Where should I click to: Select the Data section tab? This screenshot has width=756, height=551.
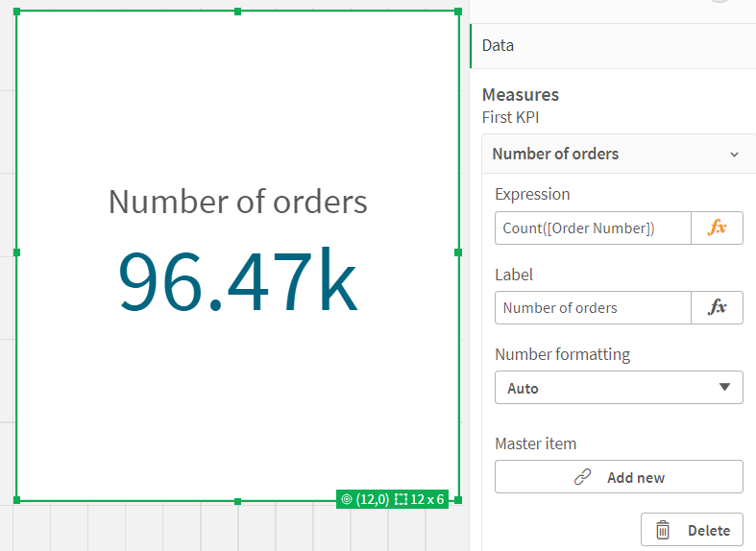click(x=498, y=45)
